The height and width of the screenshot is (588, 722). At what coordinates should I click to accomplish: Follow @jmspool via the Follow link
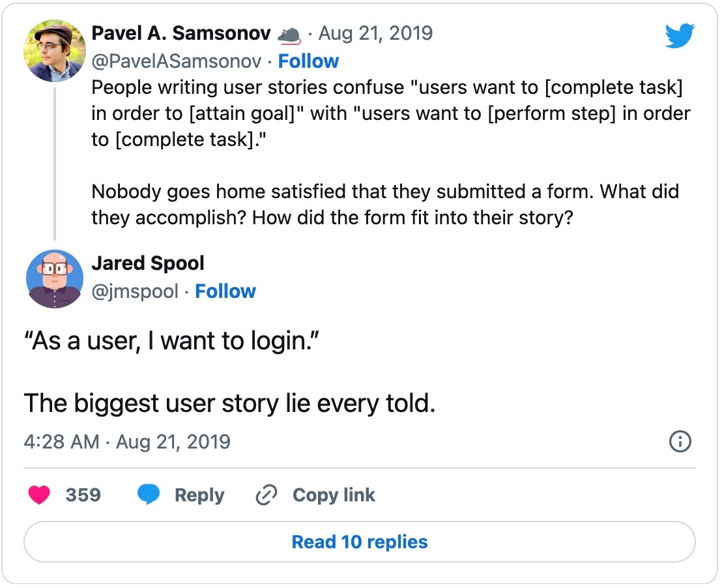pos(225,291)
